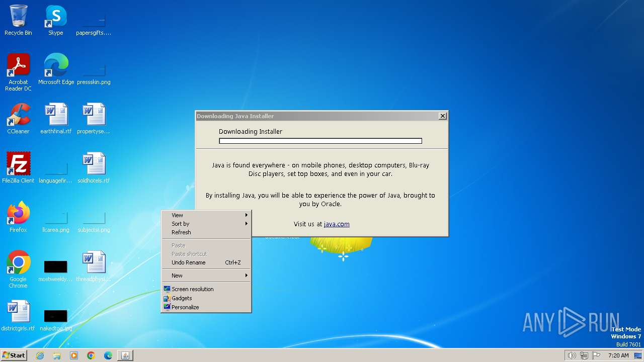
Task: Open network connection tray icon
Action: click(x=584, y=355)
